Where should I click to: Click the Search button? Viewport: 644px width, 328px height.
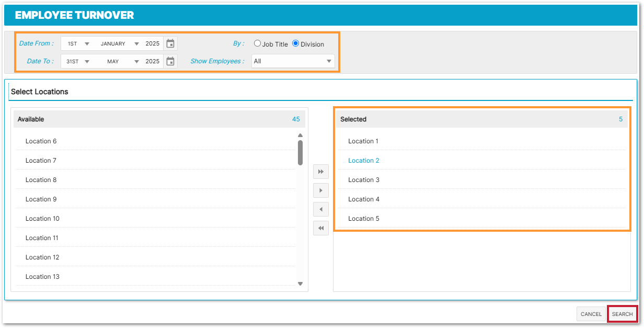tap(622, 314)
